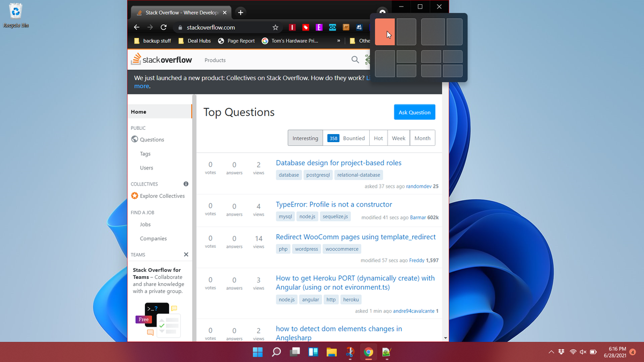
Task: Open the Stack Overflow search magnifier
Action: click(x=355, y=60)
